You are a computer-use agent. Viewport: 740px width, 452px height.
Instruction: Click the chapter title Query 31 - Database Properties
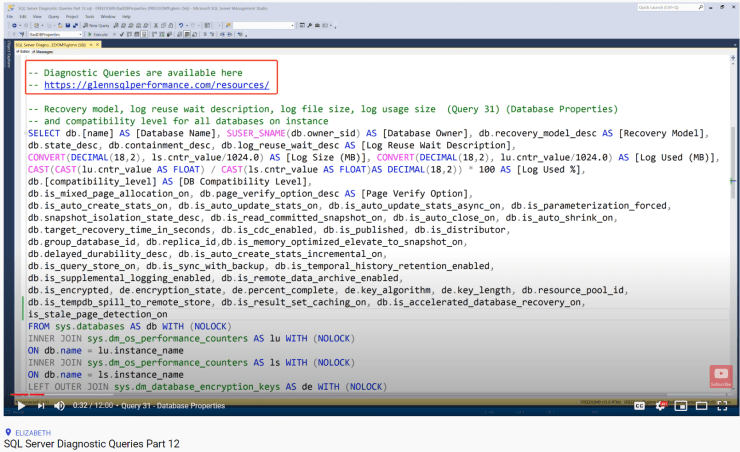pyautogui.click(x=173, y=406)
